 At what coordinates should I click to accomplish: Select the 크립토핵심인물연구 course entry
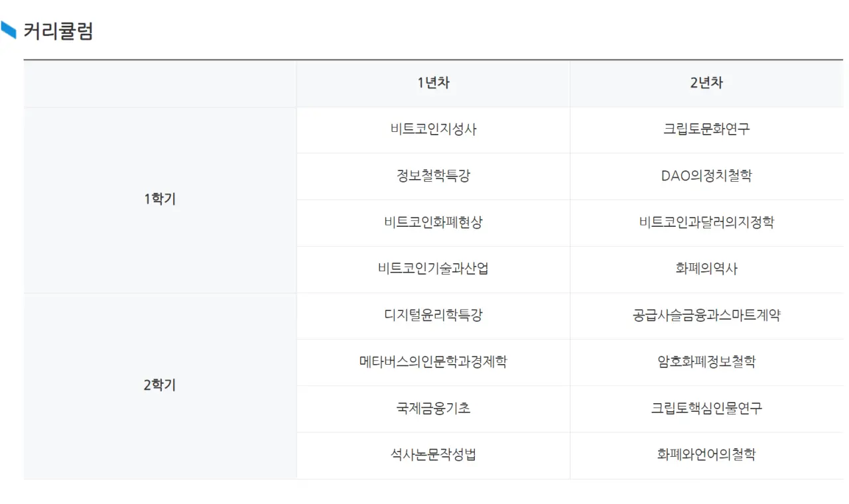706,408
